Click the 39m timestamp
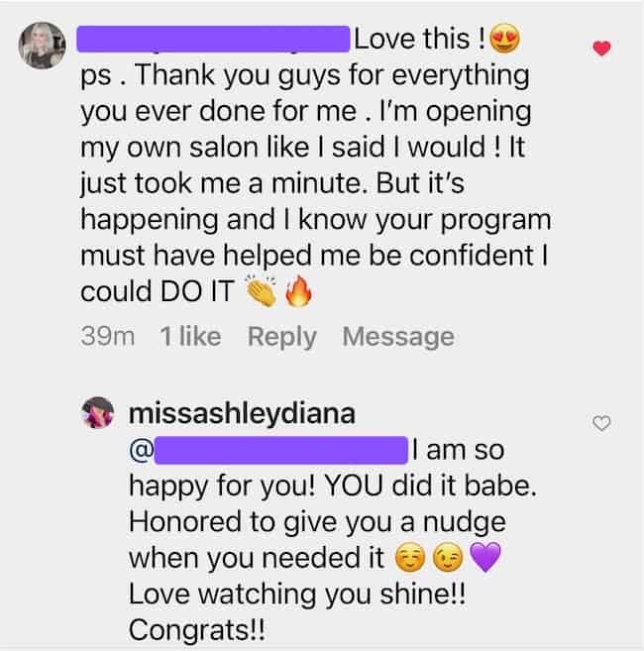 tap(108, 336)
